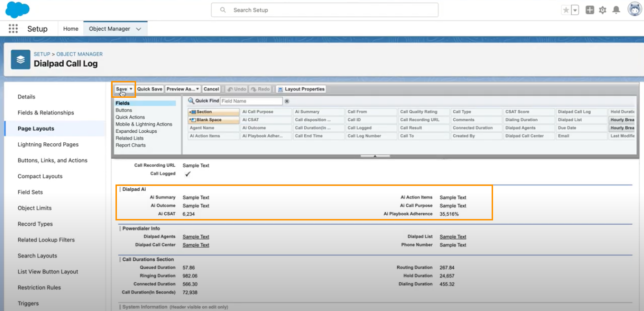Open Record Types in the sidebar

[x=35, y=224]
